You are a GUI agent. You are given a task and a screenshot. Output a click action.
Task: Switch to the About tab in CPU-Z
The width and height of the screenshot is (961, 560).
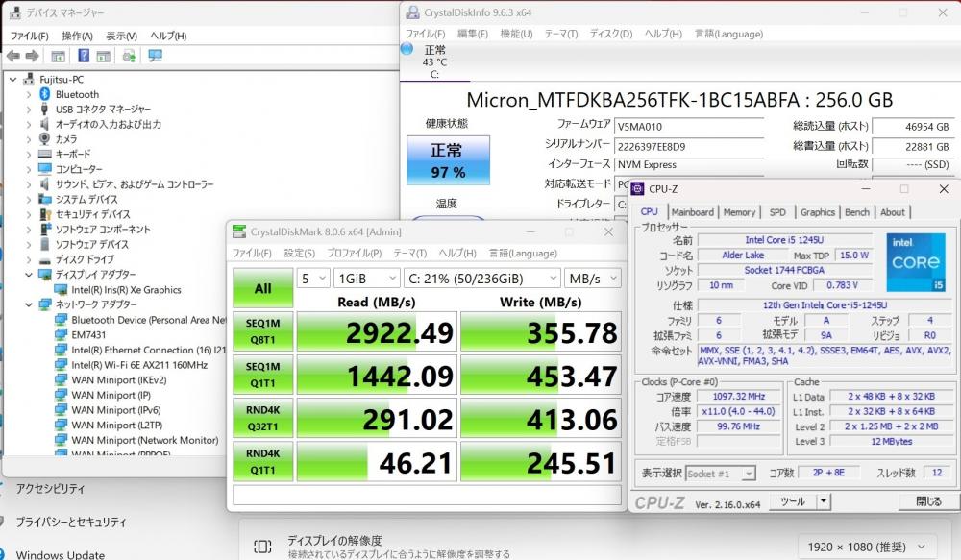pos(893,212)
